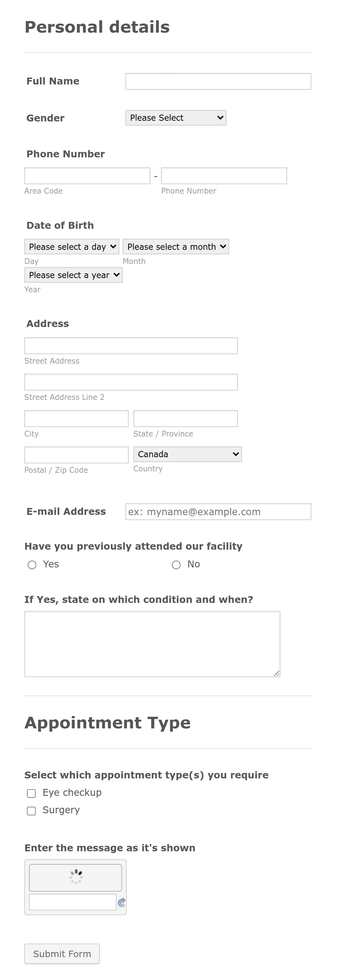Click the Phone Number input box
337x980 pixels.
pyautogui.click(x=224, y=175)
